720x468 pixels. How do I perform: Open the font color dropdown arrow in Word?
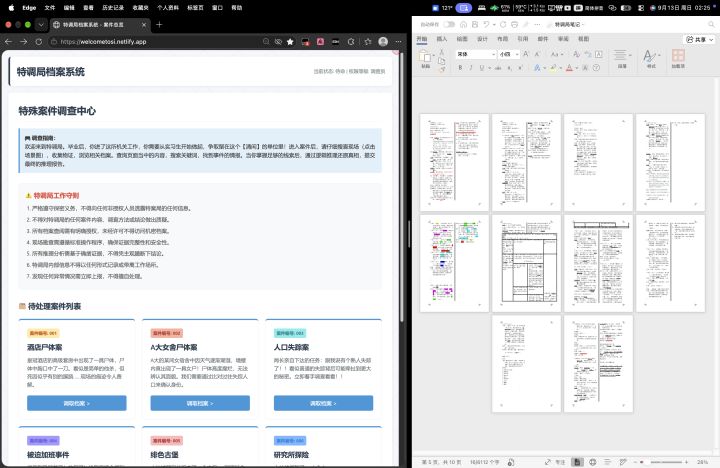(576, 68)
